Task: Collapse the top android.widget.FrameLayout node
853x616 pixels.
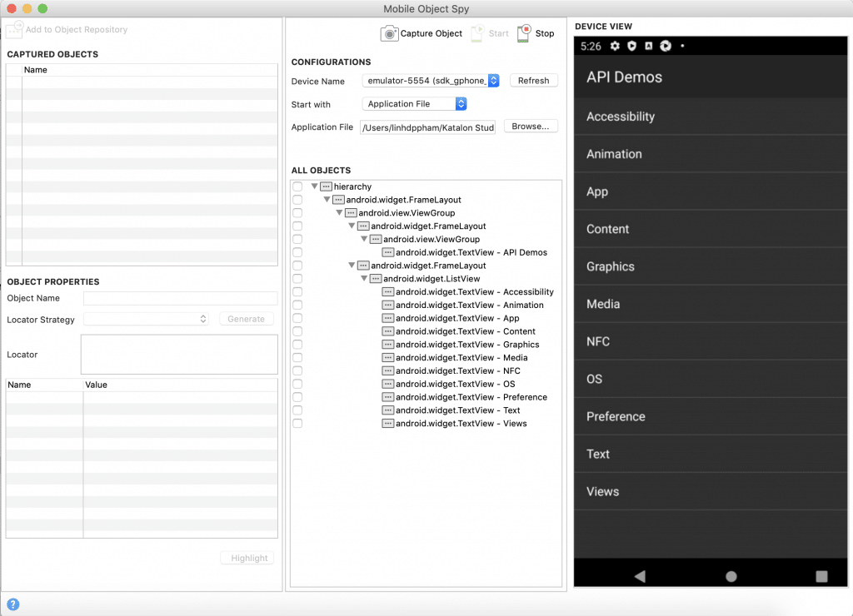Action: (x=327, y=200)
